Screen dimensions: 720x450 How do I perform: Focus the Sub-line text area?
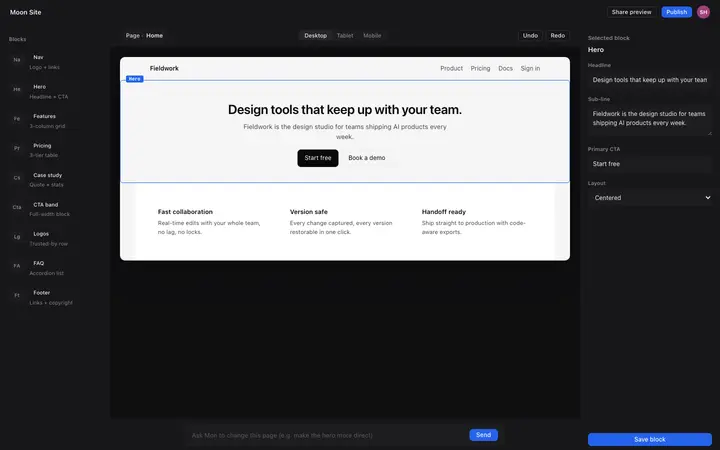pos(650,119)
